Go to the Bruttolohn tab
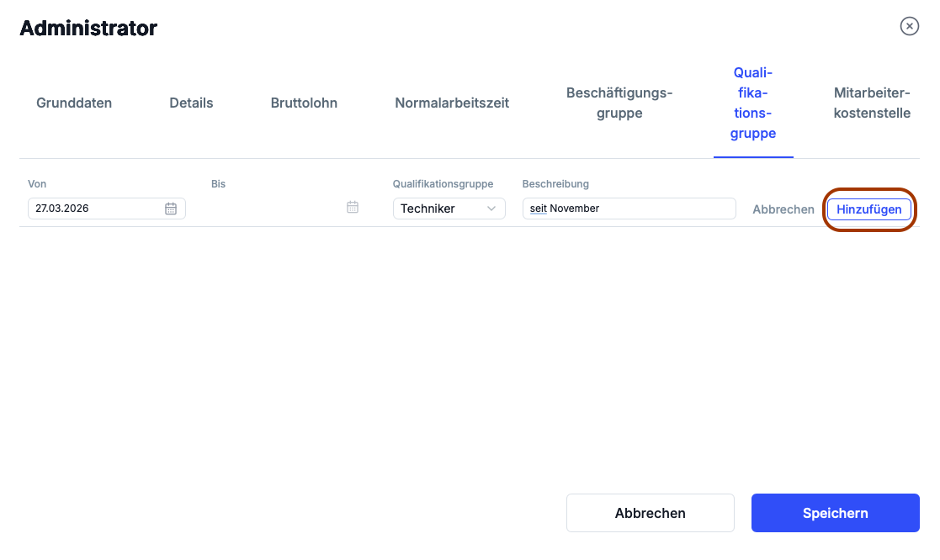The width and height of the screenshot is (940, 560). tap(304, 103)
